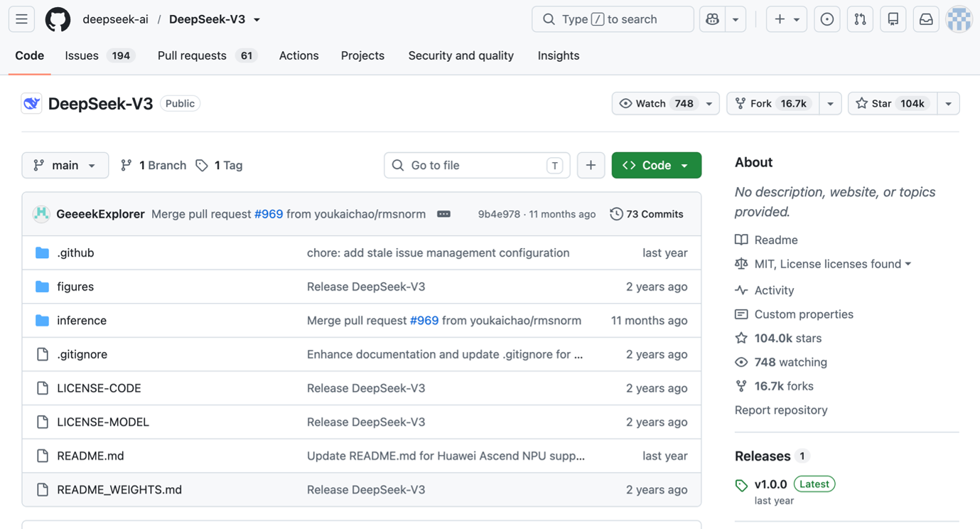Open the hamburger navigation menu

coord(22,19)
